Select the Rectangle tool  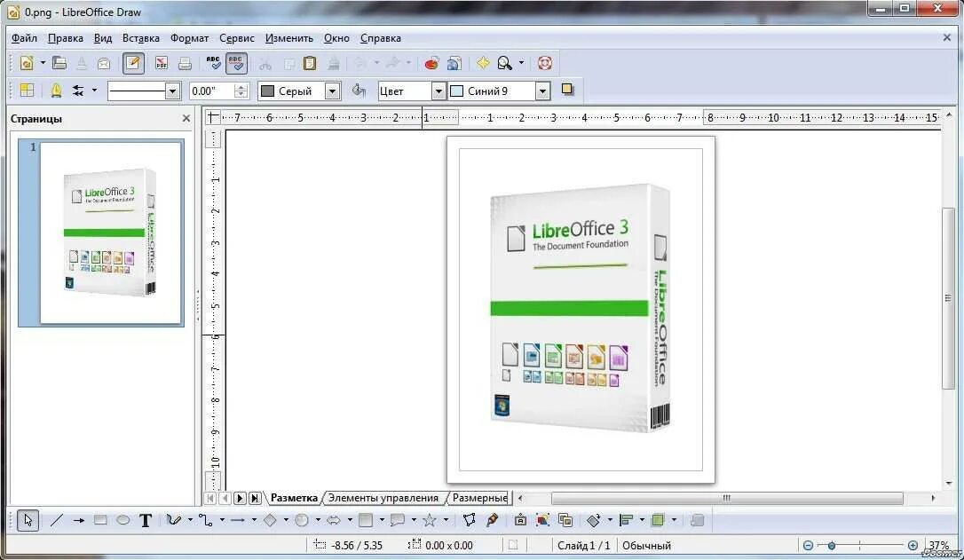(x=100, y=521)
